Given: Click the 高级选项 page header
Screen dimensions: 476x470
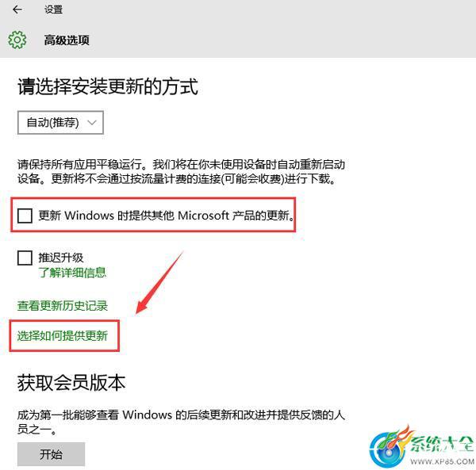Looking at the screenshot, I should click(x=67, y=40).
